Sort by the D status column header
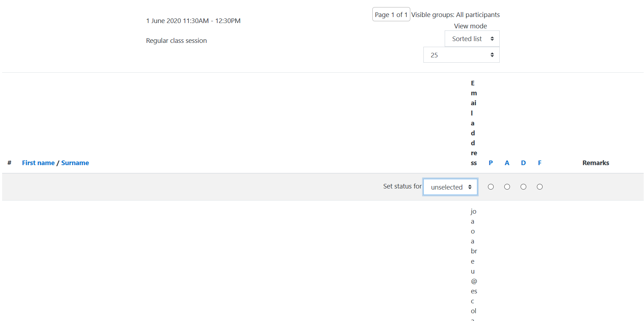Image resolution: width=644 pixels, height=321 pixels. (523, 163)
